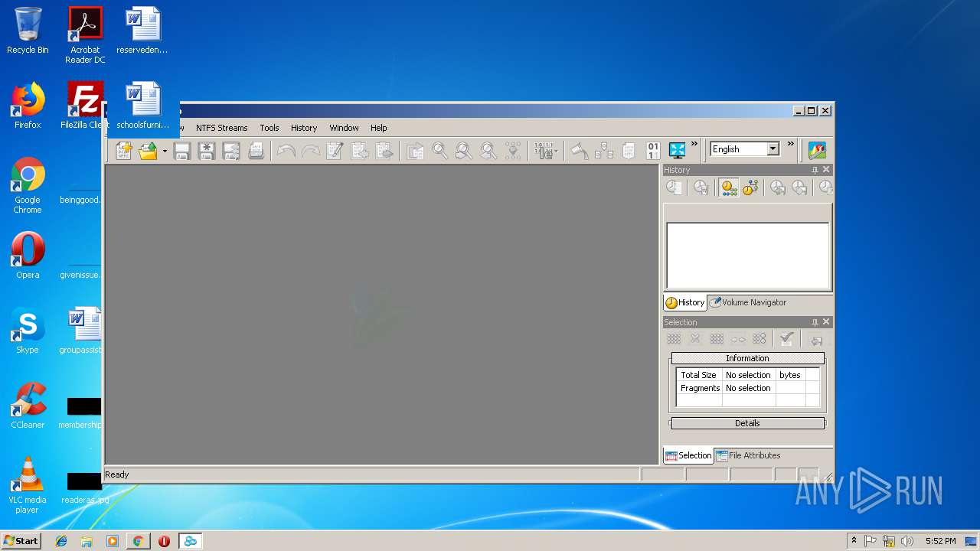Image resolution: width=980 pixels, height=551 pixels.
Task: Open the Help menu
Action: pyautogui.click(x=378, y=128)
